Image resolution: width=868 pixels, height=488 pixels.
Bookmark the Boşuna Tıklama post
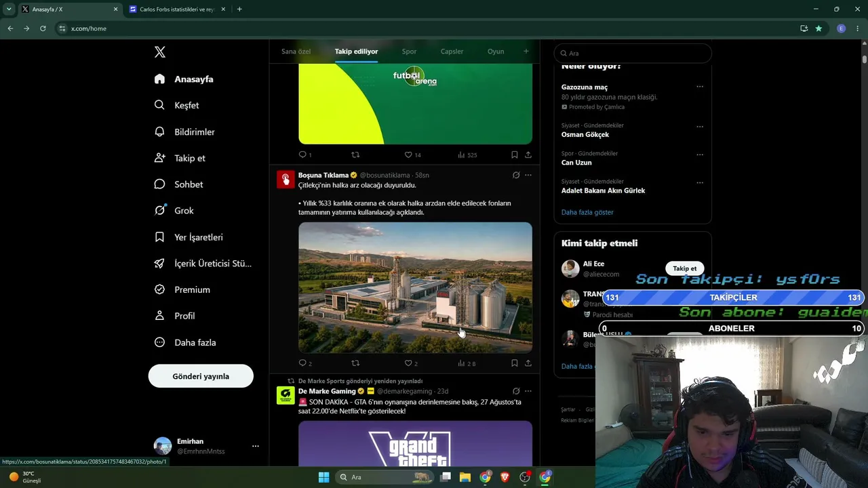point(514,363)
